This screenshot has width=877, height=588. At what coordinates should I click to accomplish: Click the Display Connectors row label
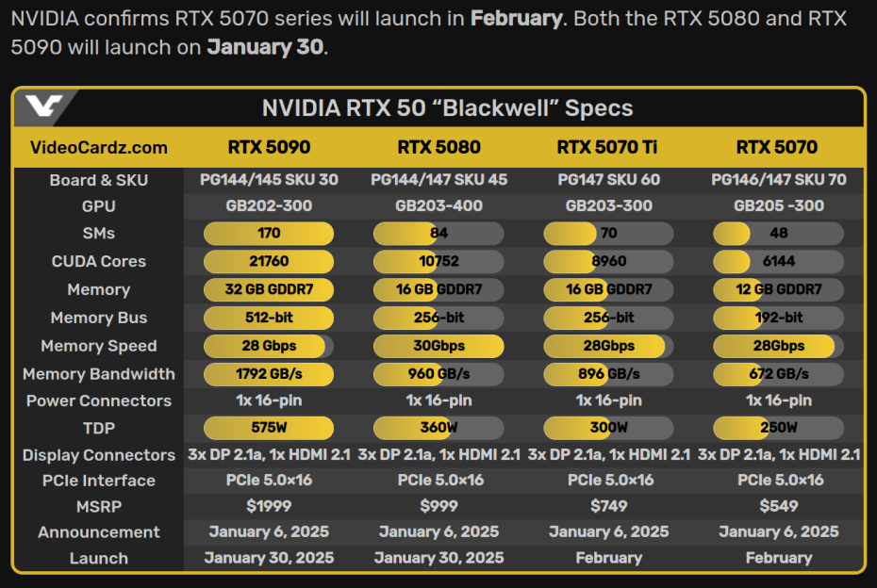click(99, 455)
